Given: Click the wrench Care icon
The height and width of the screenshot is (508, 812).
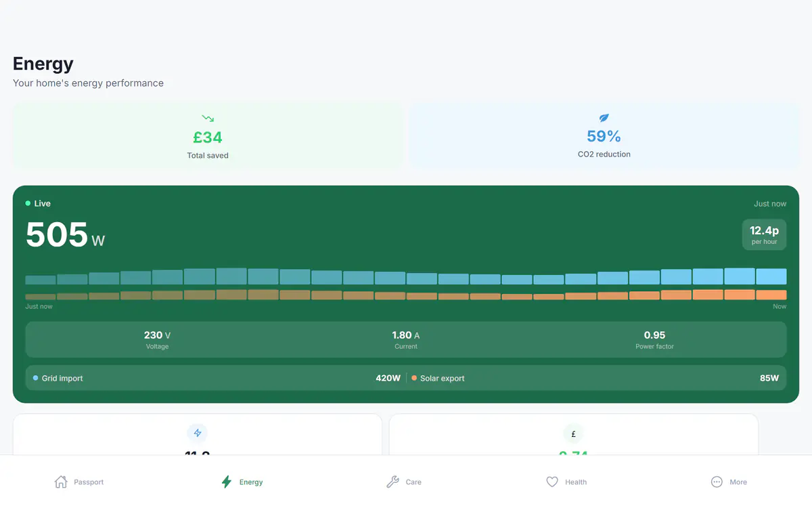Looking at the screenshot, I should (x=392, y=482).
